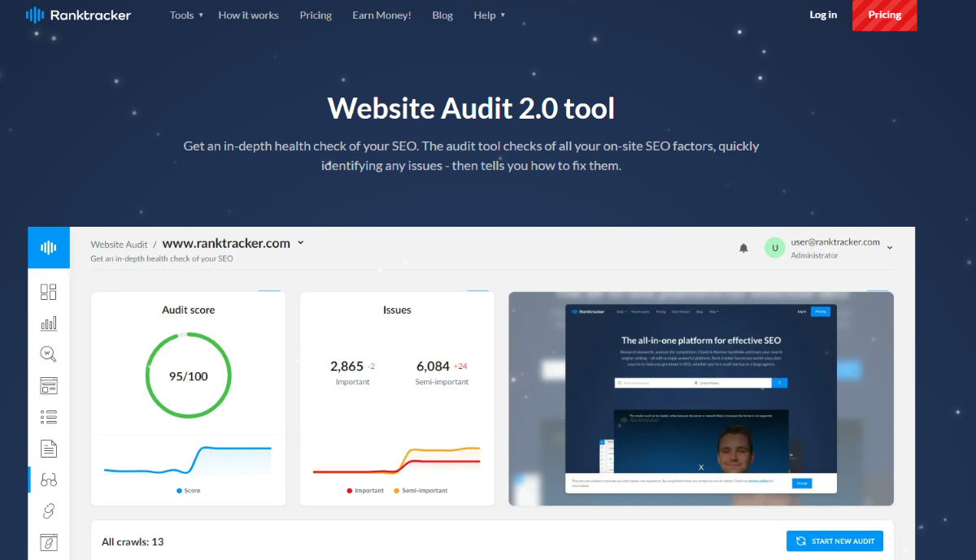
Task: Open the chain link backlink icon
Action: point(49,510)
